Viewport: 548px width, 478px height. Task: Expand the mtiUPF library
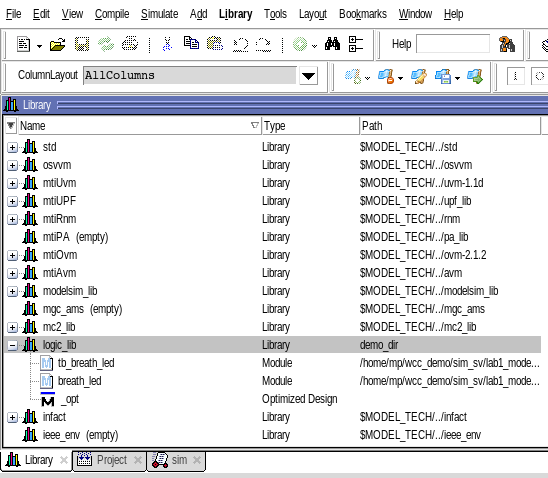coord(12,202)
